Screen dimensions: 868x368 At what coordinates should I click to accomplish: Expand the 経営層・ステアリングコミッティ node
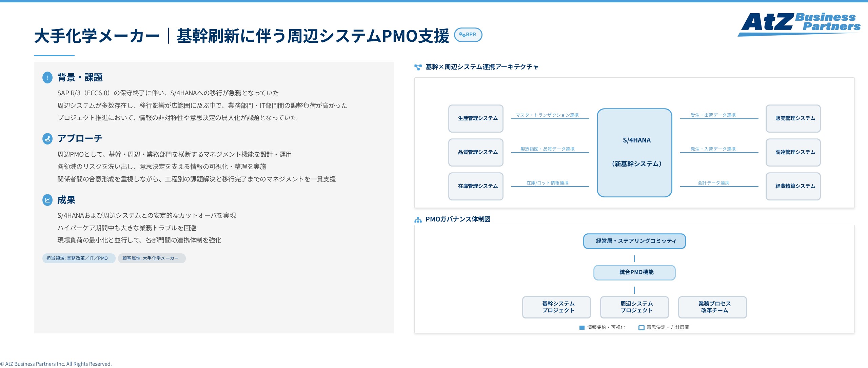tap(634, 241)
